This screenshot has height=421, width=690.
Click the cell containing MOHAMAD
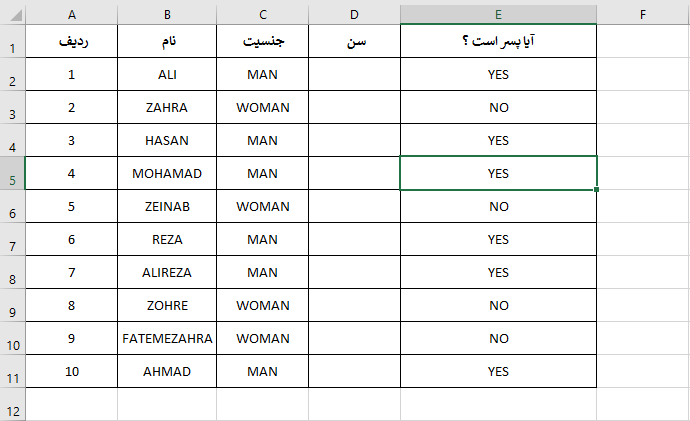pos(167,173)
